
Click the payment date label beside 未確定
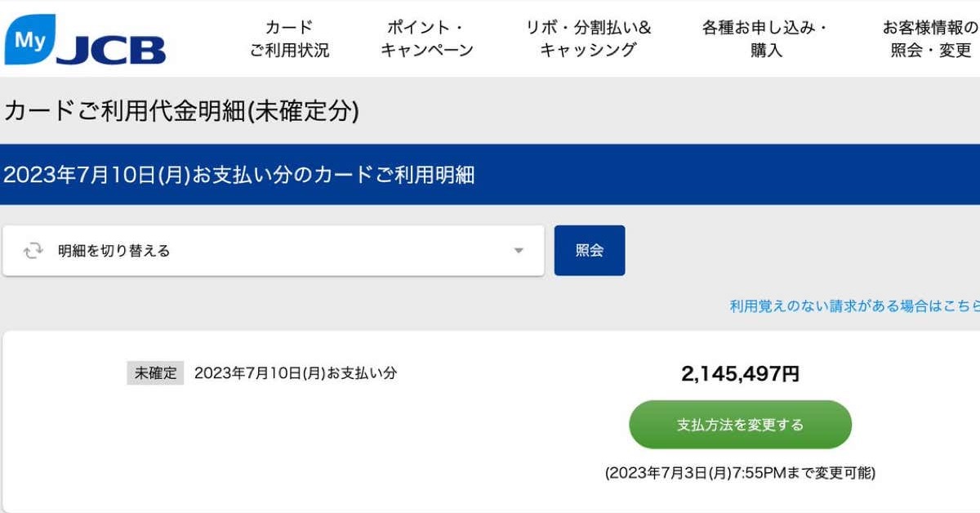click(x=296, y=373)
